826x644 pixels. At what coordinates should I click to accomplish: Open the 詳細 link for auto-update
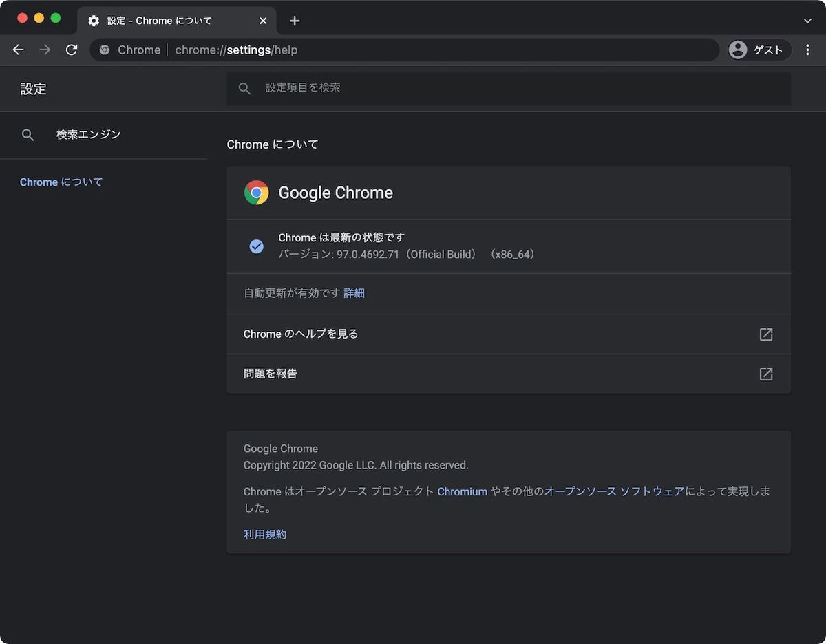point(354,293)
